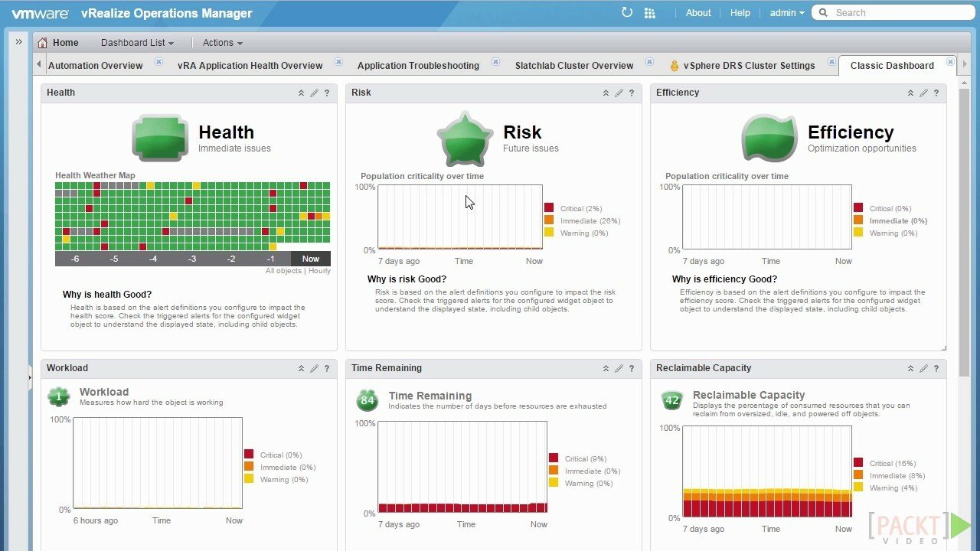The width and height of the screenshot is (980, 551).
Task: Click the Home icon in navigation bar
Action: pyautogui.click(x=43, y=43)
